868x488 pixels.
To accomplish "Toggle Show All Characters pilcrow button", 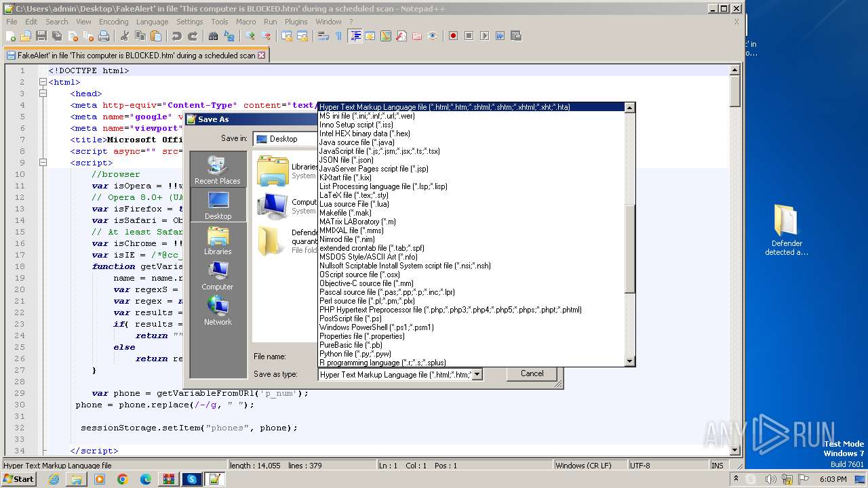I will [x=339, y=36].
